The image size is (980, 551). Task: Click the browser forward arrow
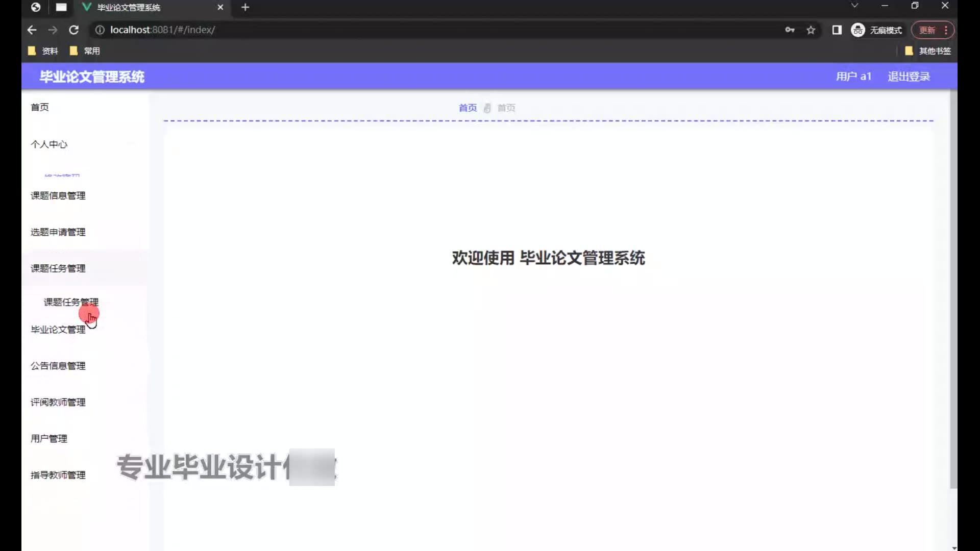[53, 30]
